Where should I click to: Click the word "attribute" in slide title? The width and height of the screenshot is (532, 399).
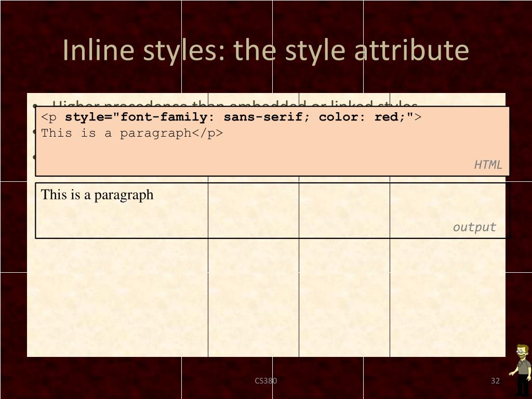pyautogui.click(x=411, y=50)
